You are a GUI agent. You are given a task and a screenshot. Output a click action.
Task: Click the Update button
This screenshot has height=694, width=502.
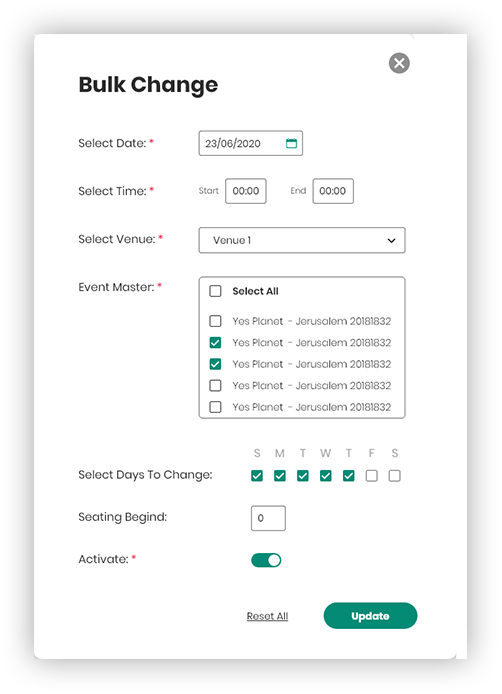click(371, 616)
